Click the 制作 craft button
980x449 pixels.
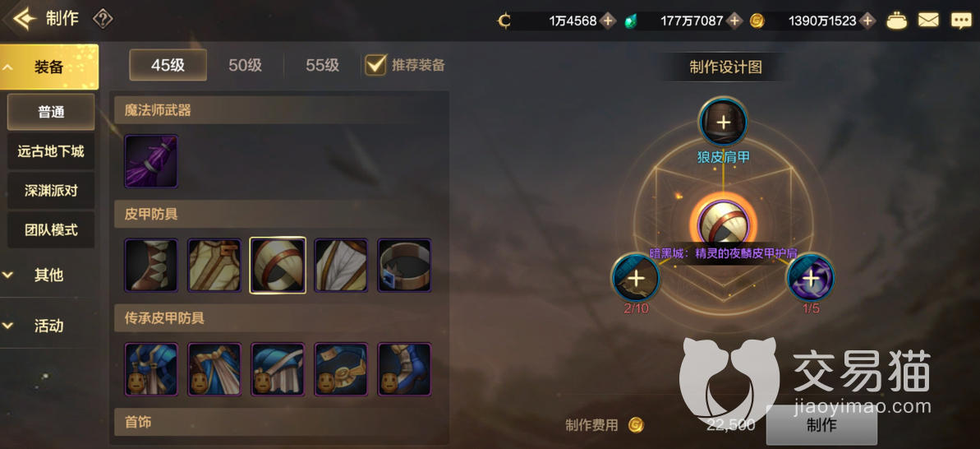click(x=821, y=425)
